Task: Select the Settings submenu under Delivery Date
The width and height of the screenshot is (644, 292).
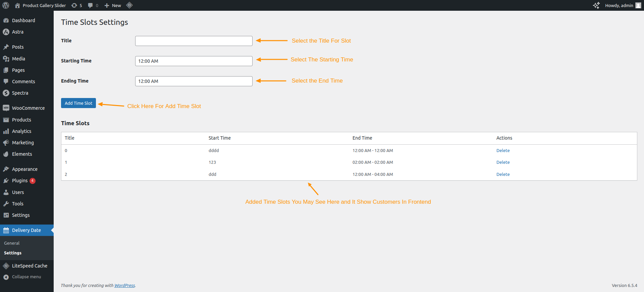Action: [x=13, y=253]
